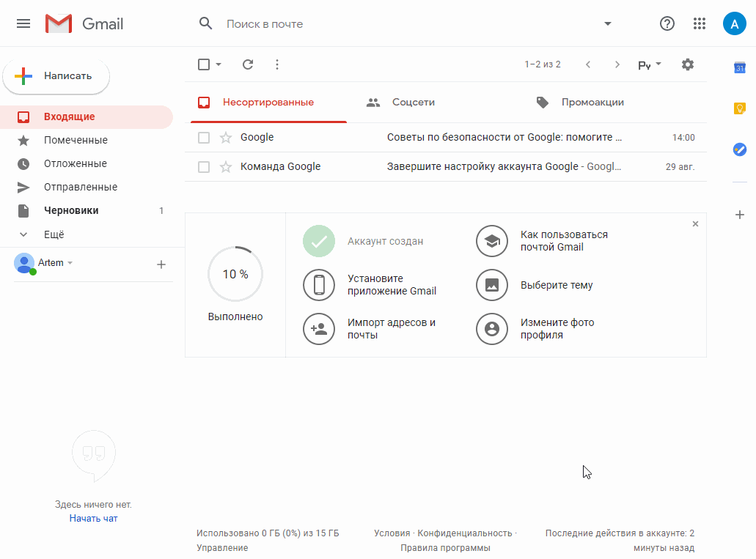Click the 1–2 из 2 counter
The image size is (756, 559).
pyautogui.click(x=543, y=64)
